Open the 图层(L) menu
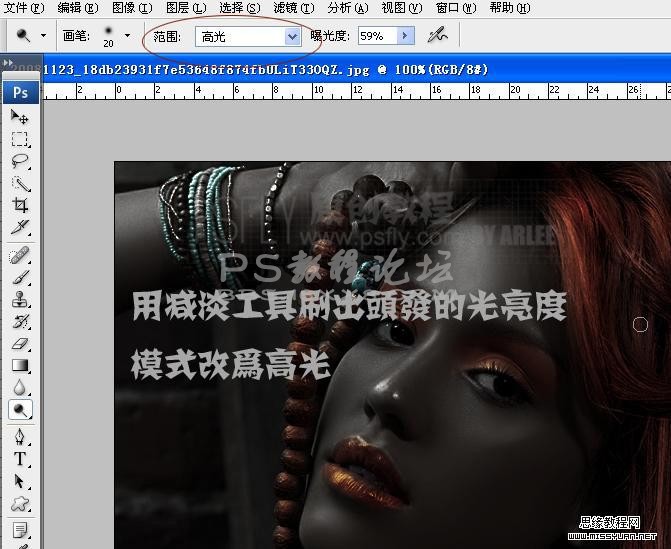671x549 pixels. click(x=186, y=8)
